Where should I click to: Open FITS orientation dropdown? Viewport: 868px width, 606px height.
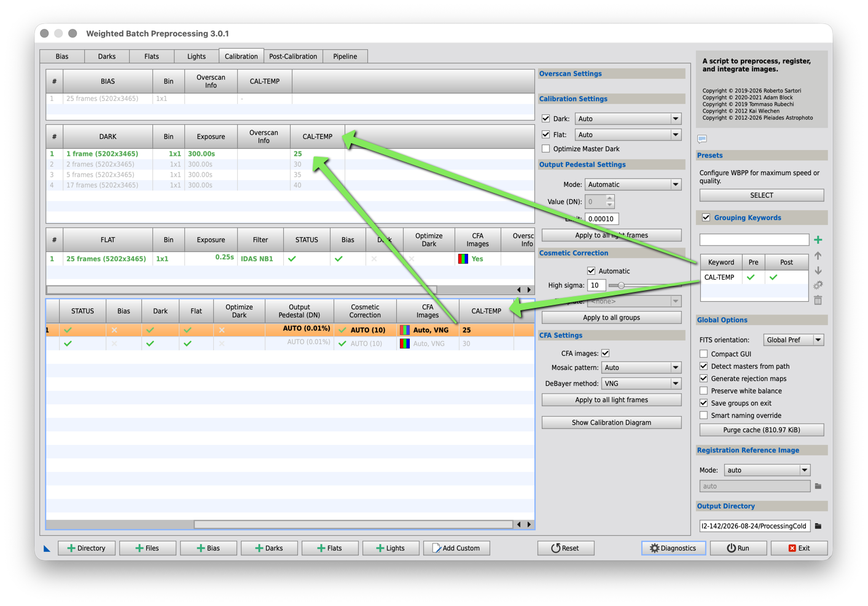pos(793,340)
